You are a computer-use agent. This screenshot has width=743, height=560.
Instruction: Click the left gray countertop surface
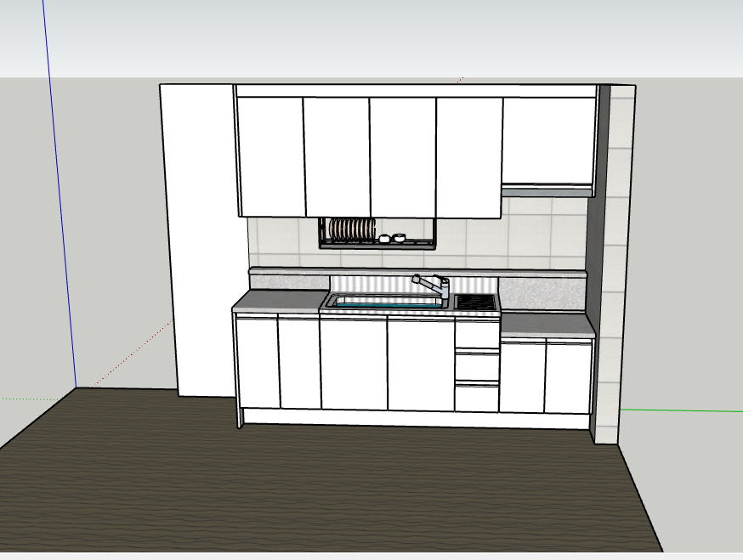pos(279,300)
